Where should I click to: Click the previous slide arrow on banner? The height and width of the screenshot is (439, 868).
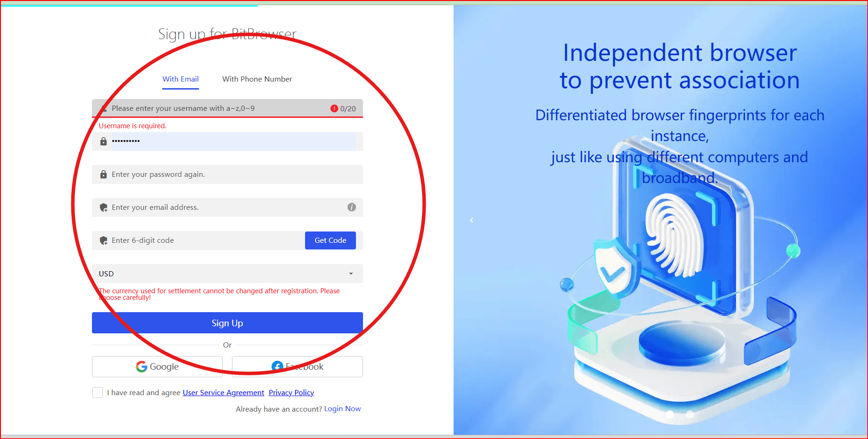[471, 220]
